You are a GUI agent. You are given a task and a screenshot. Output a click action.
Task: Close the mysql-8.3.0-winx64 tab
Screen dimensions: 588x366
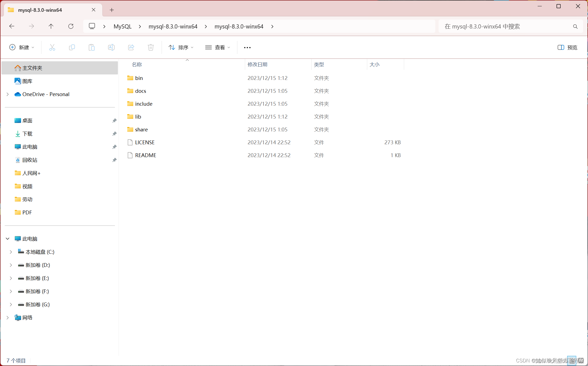(x=94, y=10)
